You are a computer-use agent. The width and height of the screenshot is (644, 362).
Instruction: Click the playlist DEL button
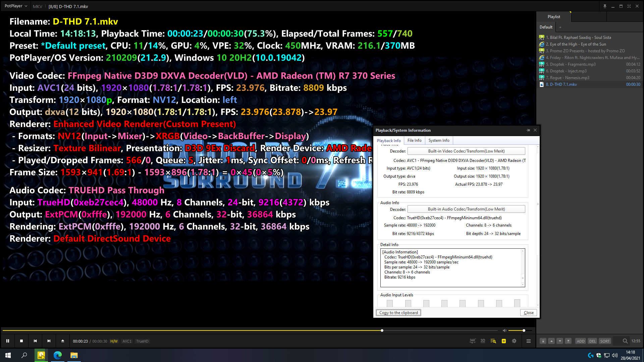[593, 341]
